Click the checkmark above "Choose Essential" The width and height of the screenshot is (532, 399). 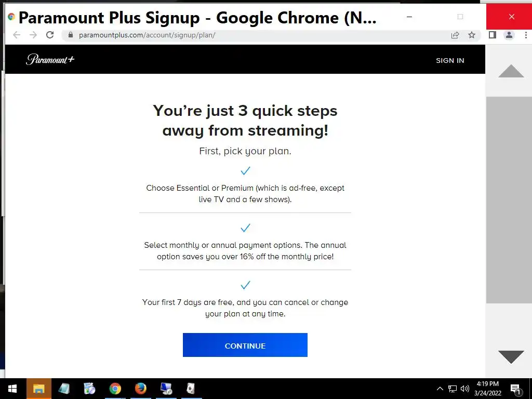pos(245,170)
